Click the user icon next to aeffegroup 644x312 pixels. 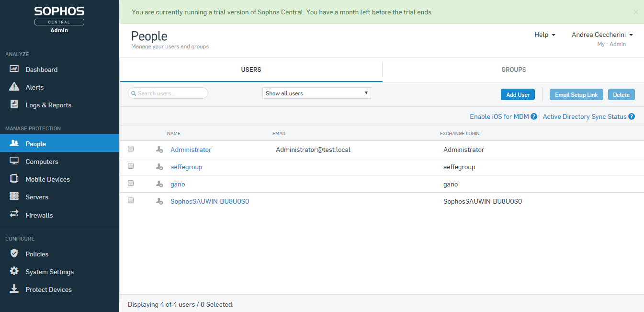159,167
